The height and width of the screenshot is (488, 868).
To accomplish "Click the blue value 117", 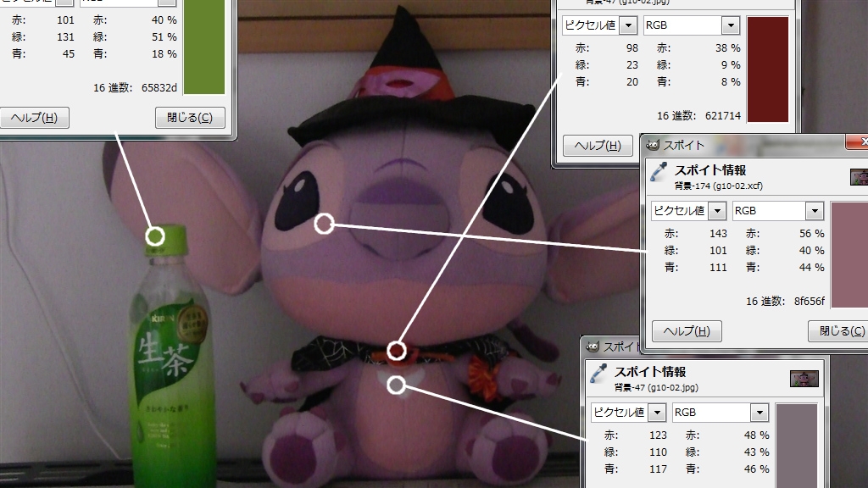I will tap(658, 469).
